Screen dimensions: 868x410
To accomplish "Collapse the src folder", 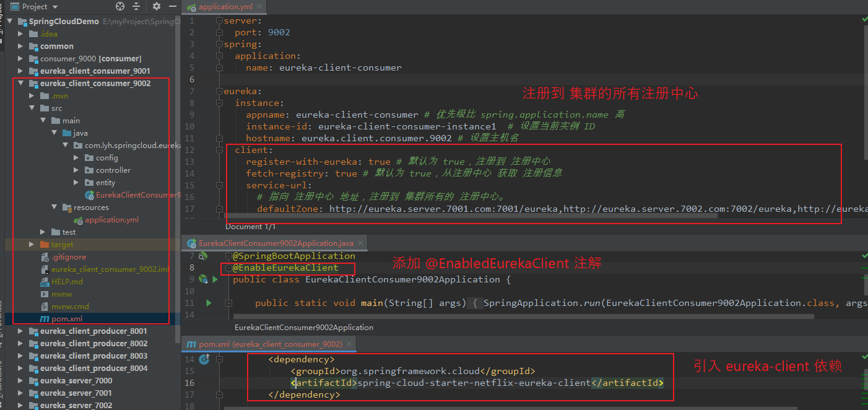I will (x=32, y=108).
